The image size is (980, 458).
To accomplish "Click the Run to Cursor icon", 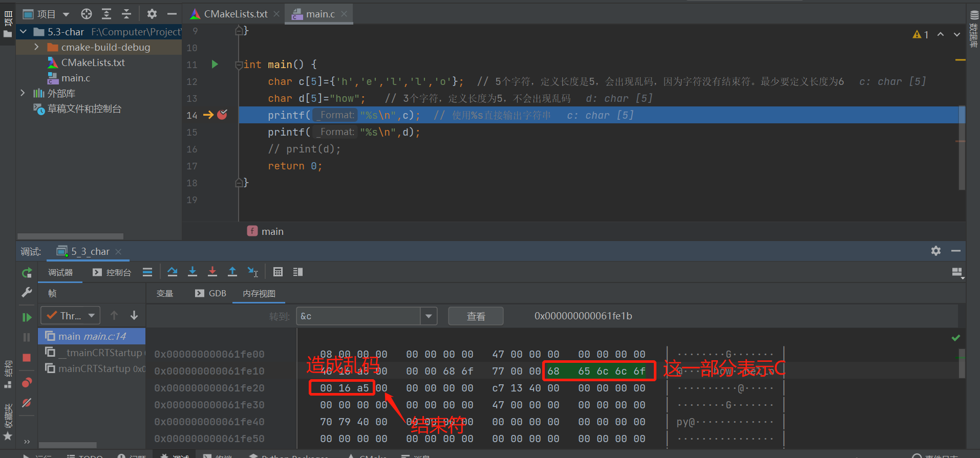I will tap(253, 272).
